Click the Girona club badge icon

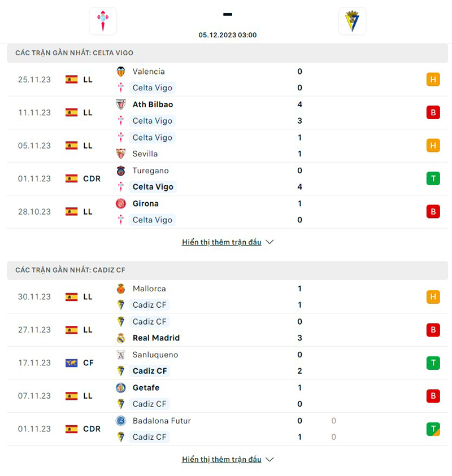(121, 204)
